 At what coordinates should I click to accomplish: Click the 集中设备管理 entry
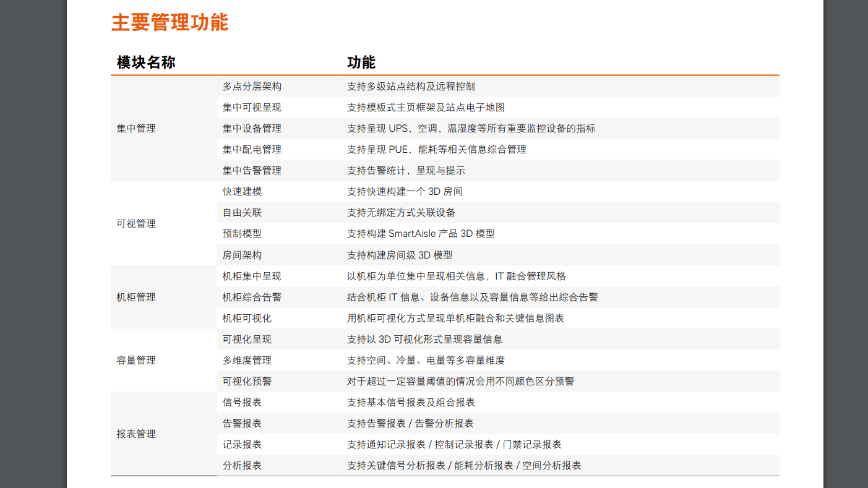click(252, 128)
